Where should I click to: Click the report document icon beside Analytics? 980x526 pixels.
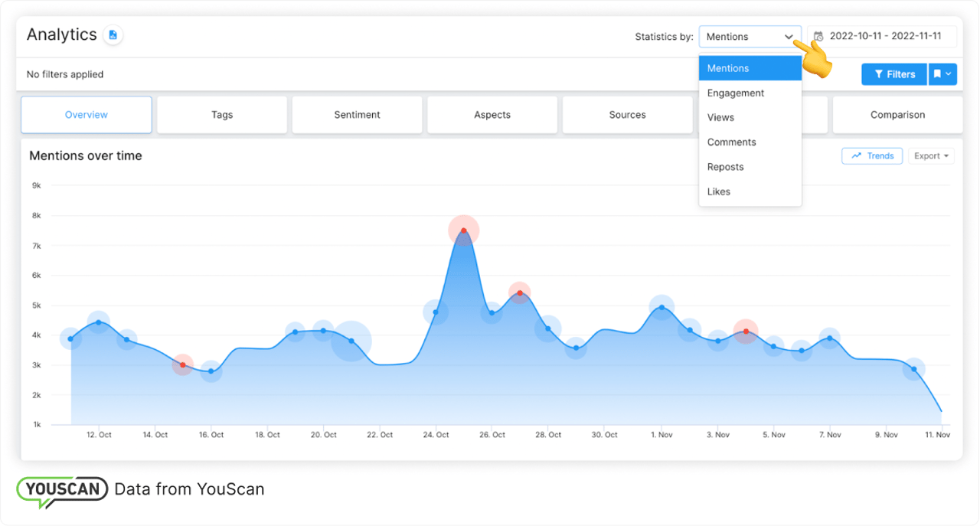pos(112,34)
